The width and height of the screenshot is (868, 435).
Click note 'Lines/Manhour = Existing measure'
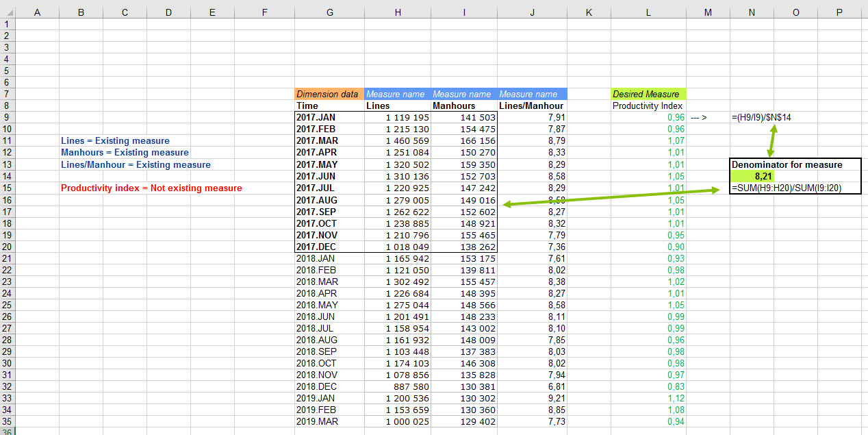136,164
